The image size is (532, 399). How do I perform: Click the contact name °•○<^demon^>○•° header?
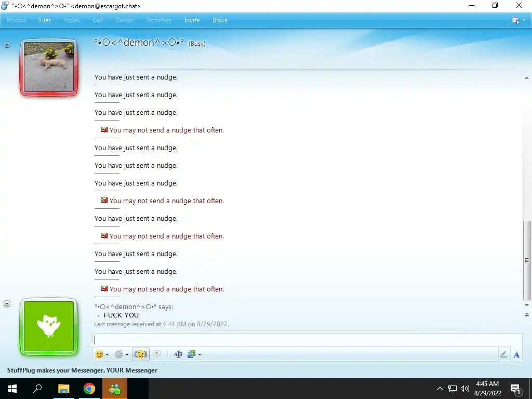139,43
